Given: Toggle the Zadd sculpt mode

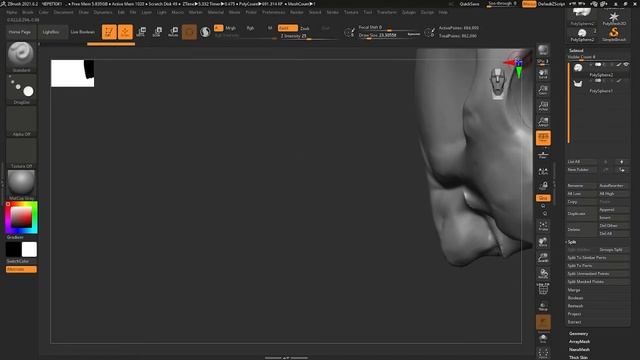Looking at the screenshot, I should (287, 28).
